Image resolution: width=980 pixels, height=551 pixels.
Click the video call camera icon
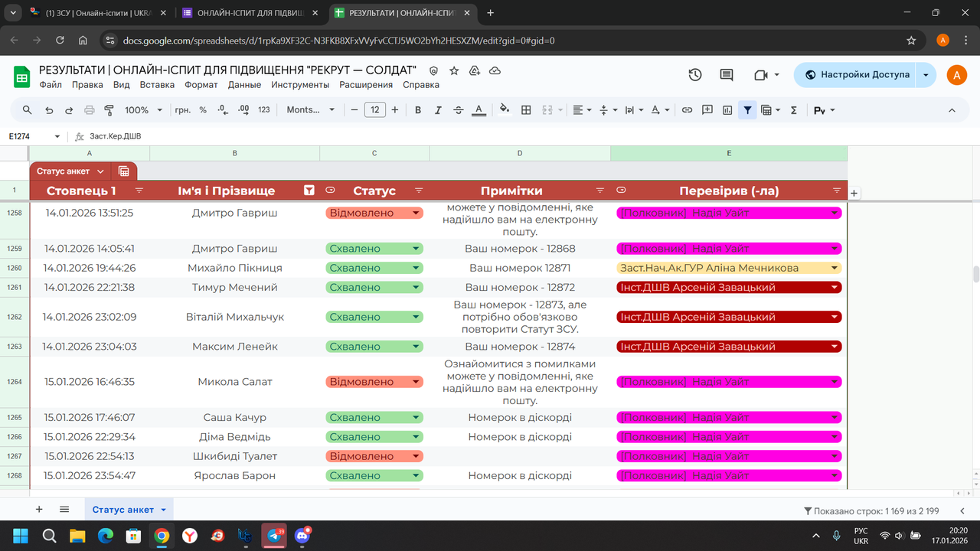tap(761, 75)
